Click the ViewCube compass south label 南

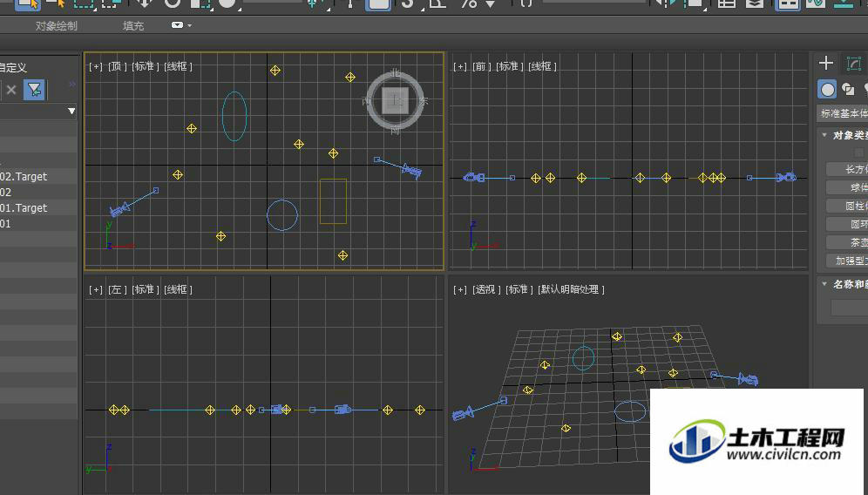pos(396,131)
